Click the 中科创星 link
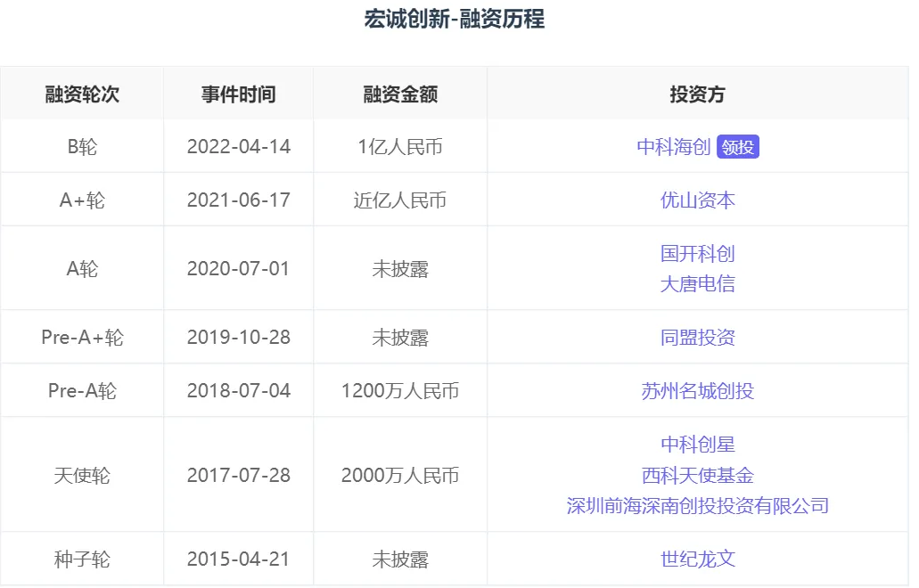Viewport: 919px width, 588px height. (698, 445)
